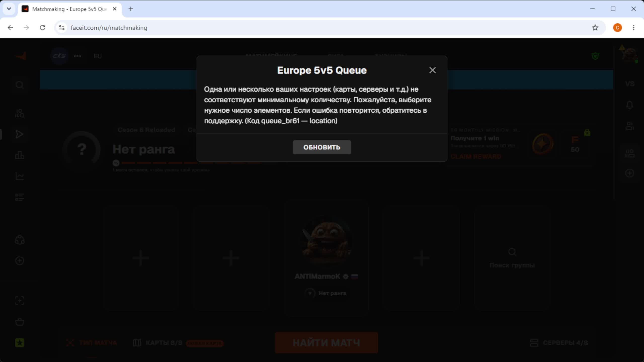
Task: View site information icon in address bar
Action: [x=62, y=28]
